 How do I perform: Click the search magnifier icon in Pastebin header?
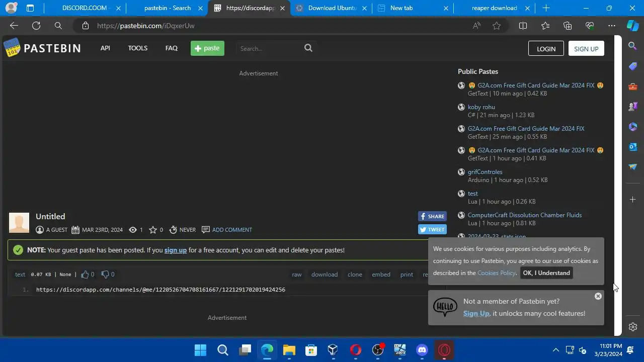(x=308, y=48)
